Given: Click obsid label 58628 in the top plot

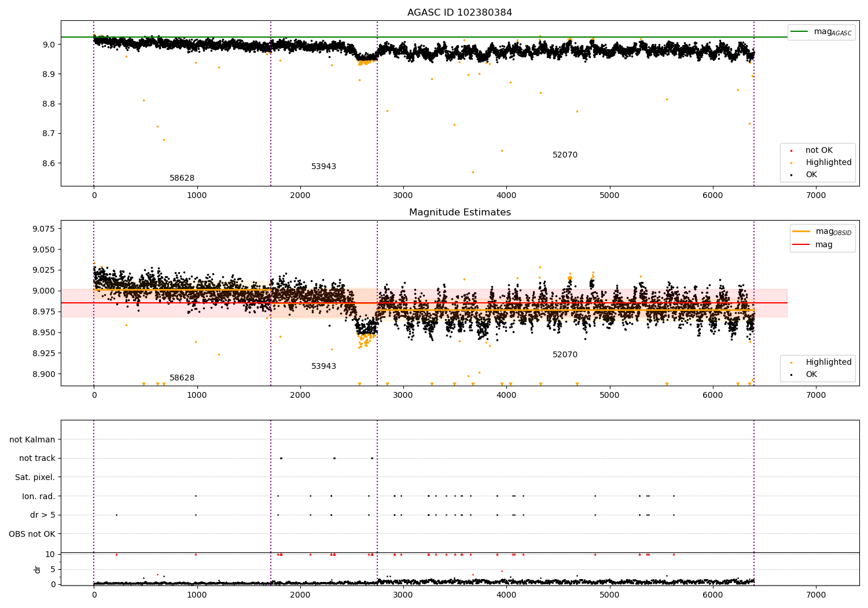Looking at the screenshot, I should [182, 178].
